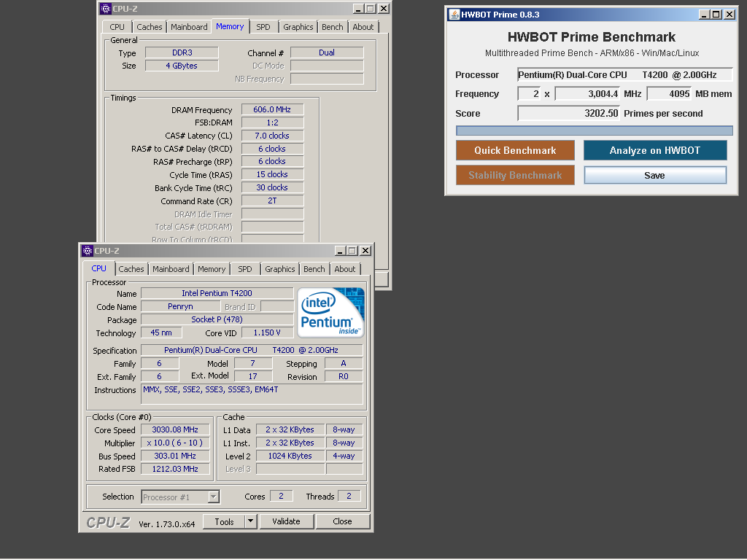Click the Code Name value Penryn

pyautogui.click(x=181, y=306)
